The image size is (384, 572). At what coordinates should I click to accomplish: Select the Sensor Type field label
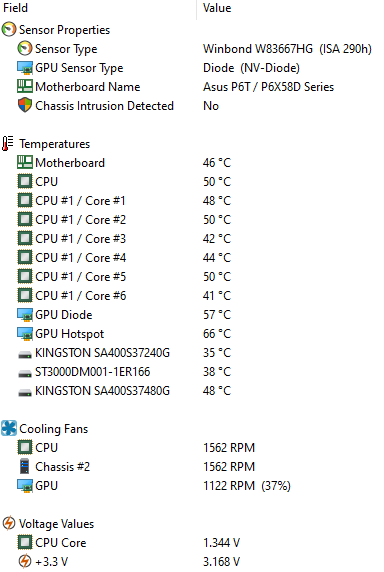click(x=66, y=49)
